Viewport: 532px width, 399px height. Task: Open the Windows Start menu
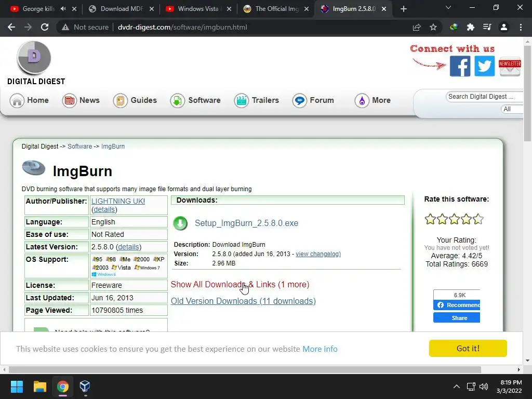pyautogui.click(x=17, y=387)
